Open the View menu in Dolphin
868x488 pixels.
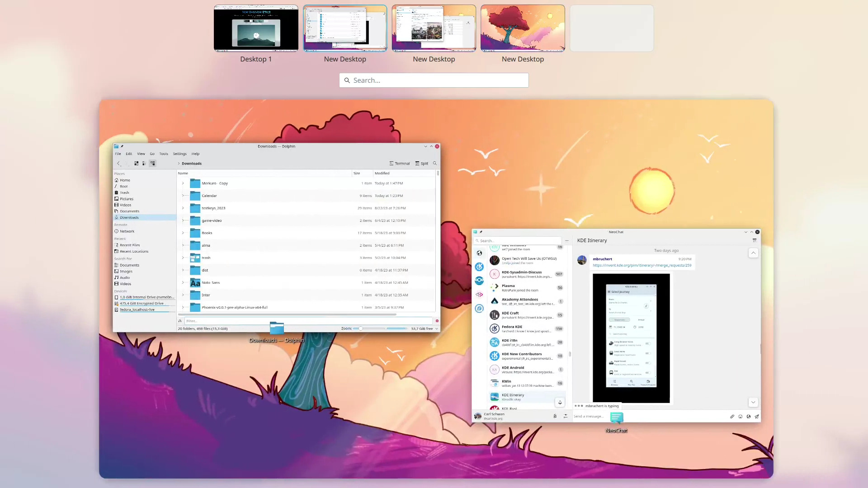point(141,154)
